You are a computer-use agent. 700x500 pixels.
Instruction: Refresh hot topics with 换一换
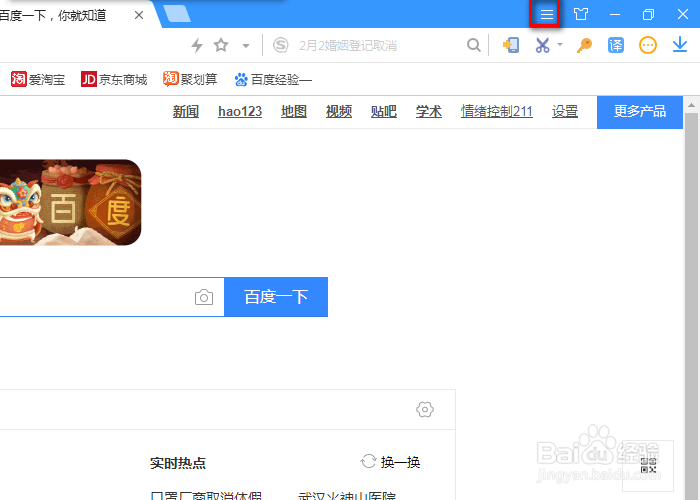tap(390, 462)
